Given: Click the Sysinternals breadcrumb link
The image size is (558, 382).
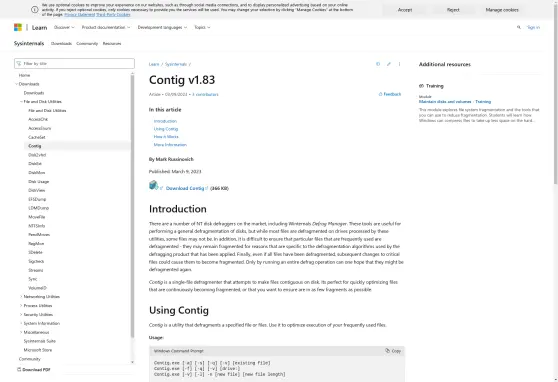Looking at the screenshot, I should (x=176, y=64).
